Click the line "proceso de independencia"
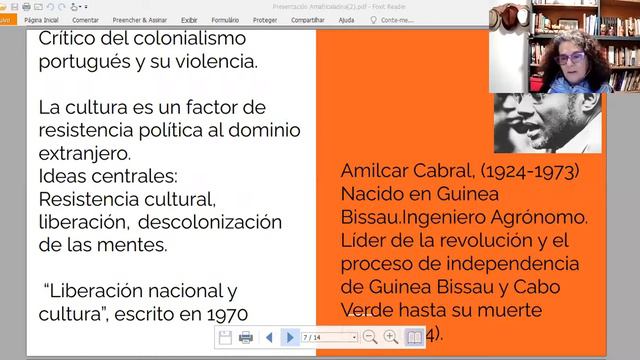This screenshot has width=640, height=360. point(460,264)
